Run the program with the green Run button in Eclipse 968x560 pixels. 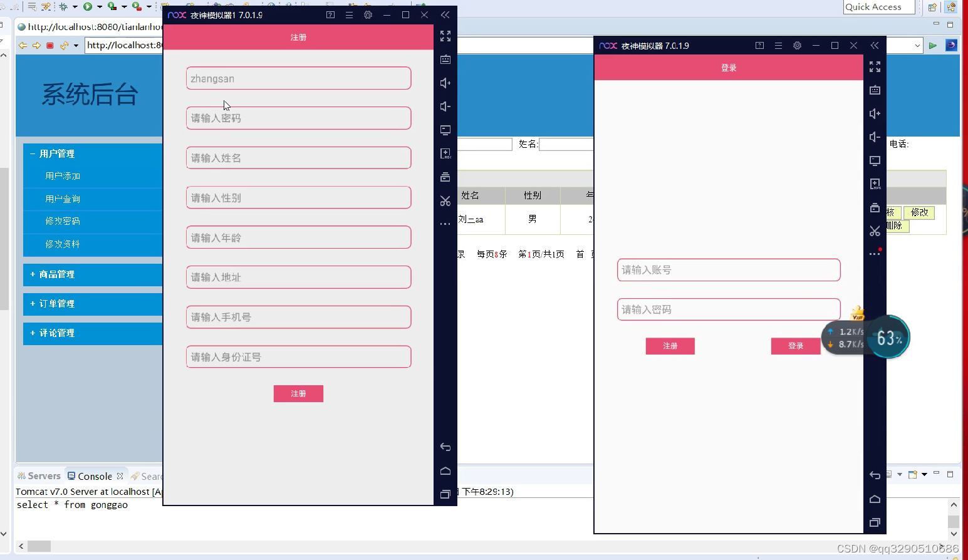coord(88,7)
